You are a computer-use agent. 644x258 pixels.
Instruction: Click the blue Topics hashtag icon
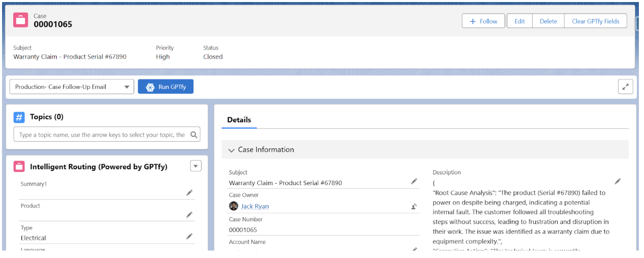coord(19,117)
